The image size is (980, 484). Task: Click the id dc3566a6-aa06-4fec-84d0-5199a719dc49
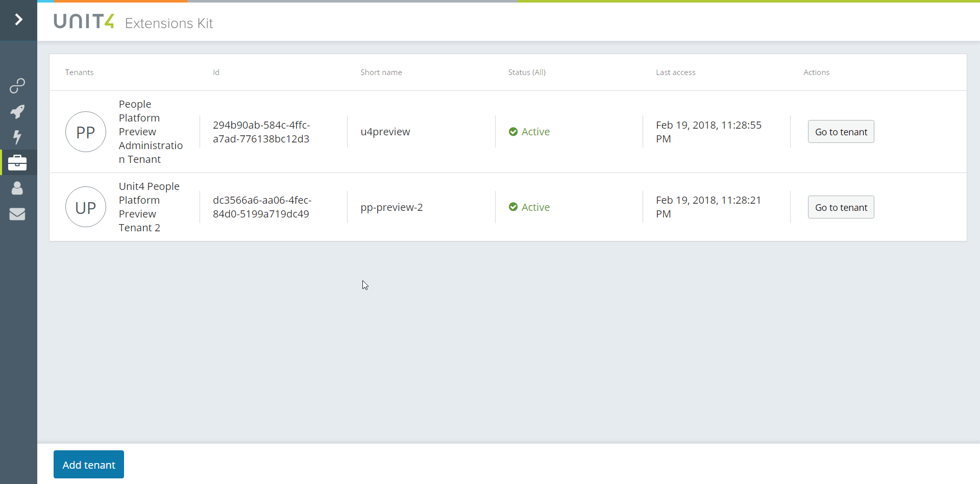[262, 207]
